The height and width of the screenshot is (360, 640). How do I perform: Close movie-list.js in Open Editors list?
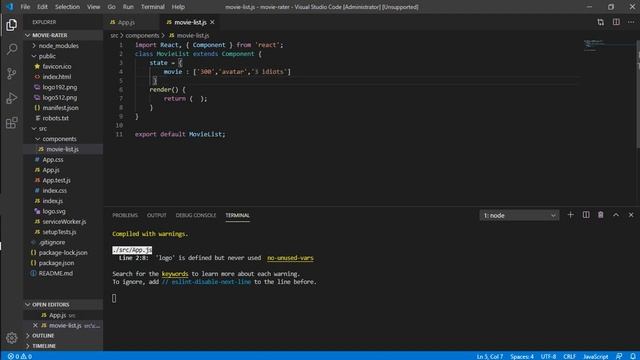[35, 325]
